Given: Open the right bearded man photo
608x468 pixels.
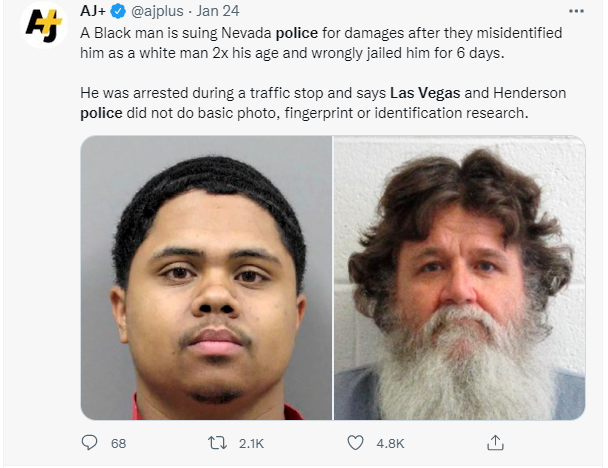Looking at the screenshot, I should 459,278.
